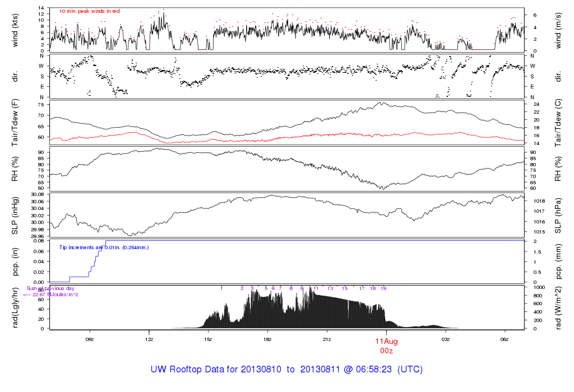Click the 06z time axis label
The image size is (574, 392).
point(504,339)
